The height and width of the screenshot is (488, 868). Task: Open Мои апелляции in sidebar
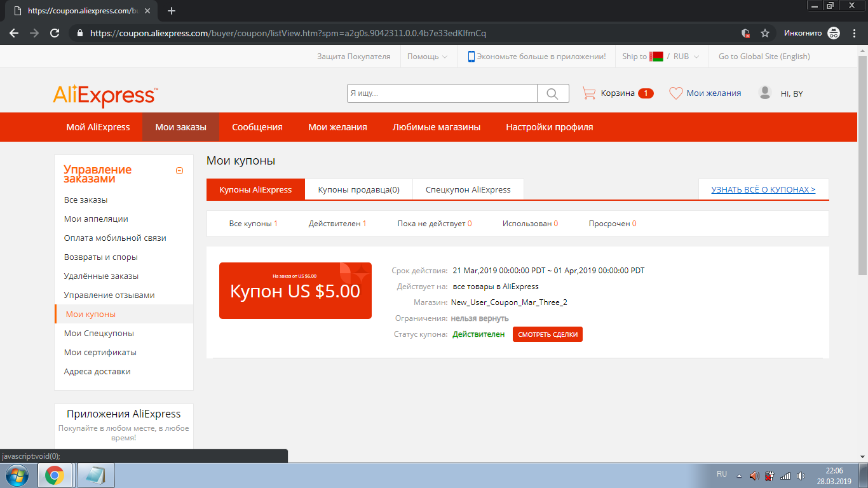point(96,219)
